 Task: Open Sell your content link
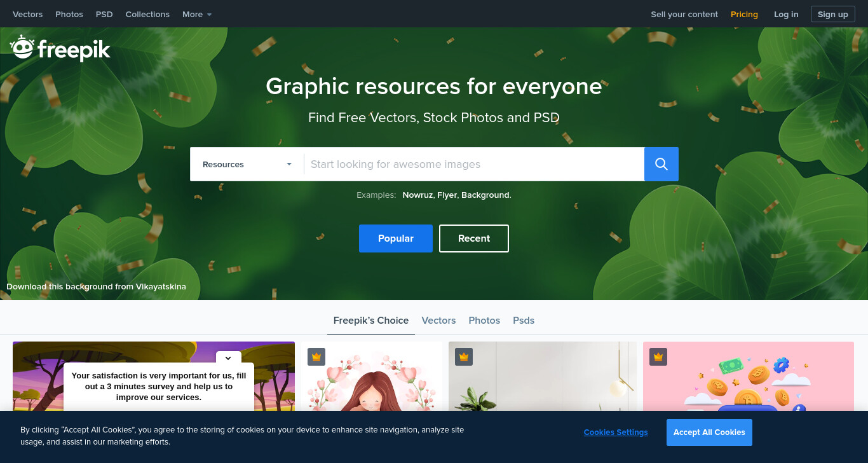pyautogui.click(x=684, y=14)
